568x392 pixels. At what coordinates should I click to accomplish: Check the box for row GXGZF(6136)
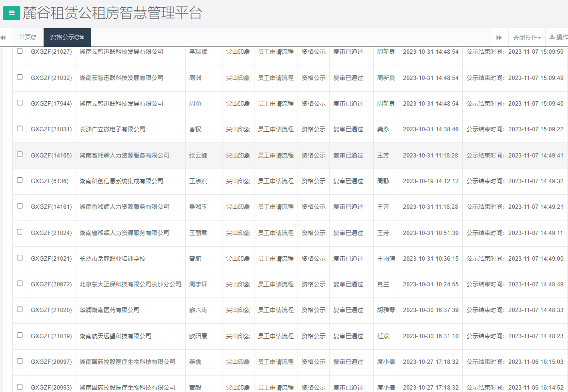tap(20, 180)
